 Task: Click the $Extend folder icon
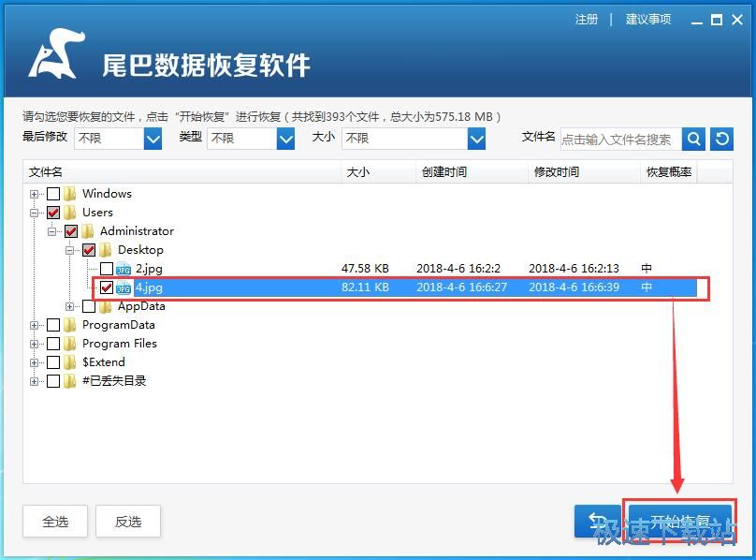click(70, 362)
